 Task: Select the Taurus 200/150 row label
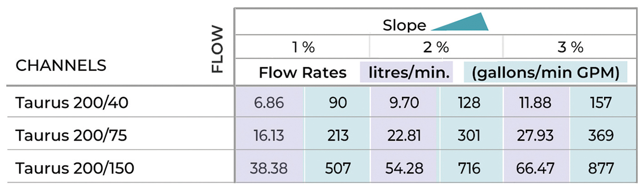click(x=74, y=168)
